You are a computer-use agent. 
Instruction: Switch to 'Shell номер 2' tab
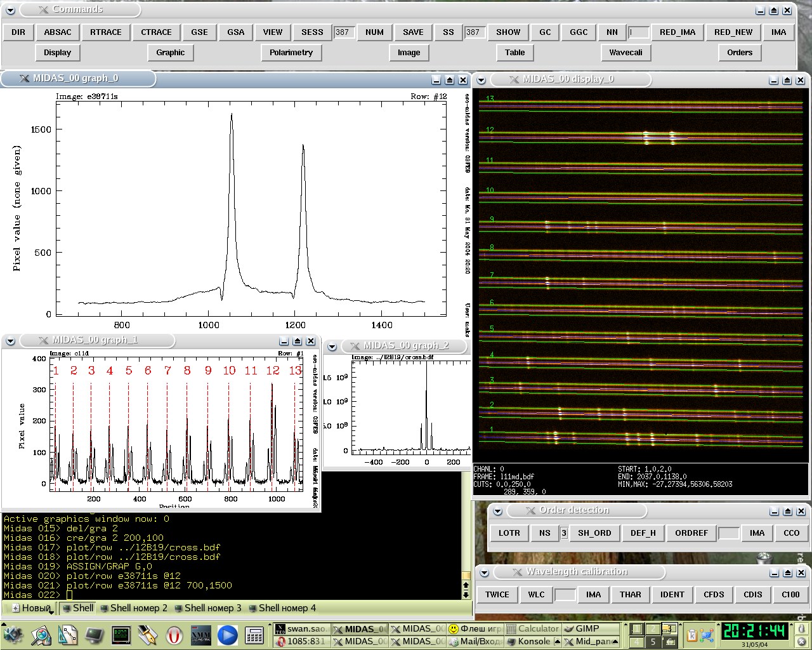tap(133, 608)
